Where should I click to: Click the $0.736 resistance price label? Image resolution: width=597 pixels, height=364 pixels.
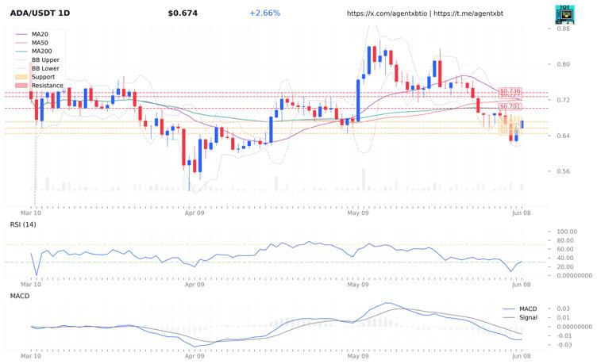pos(510,91)
